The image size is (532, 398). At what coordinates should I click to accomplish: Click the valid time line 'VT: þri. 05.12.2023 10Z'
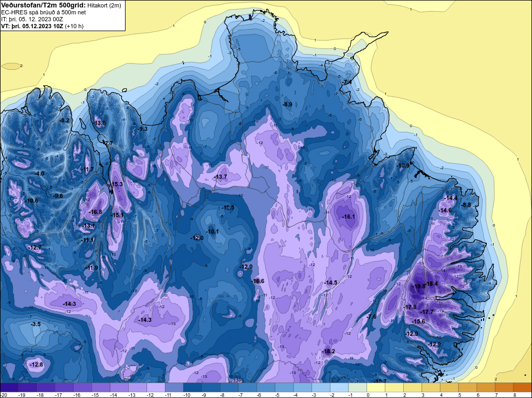coord(32,26)
